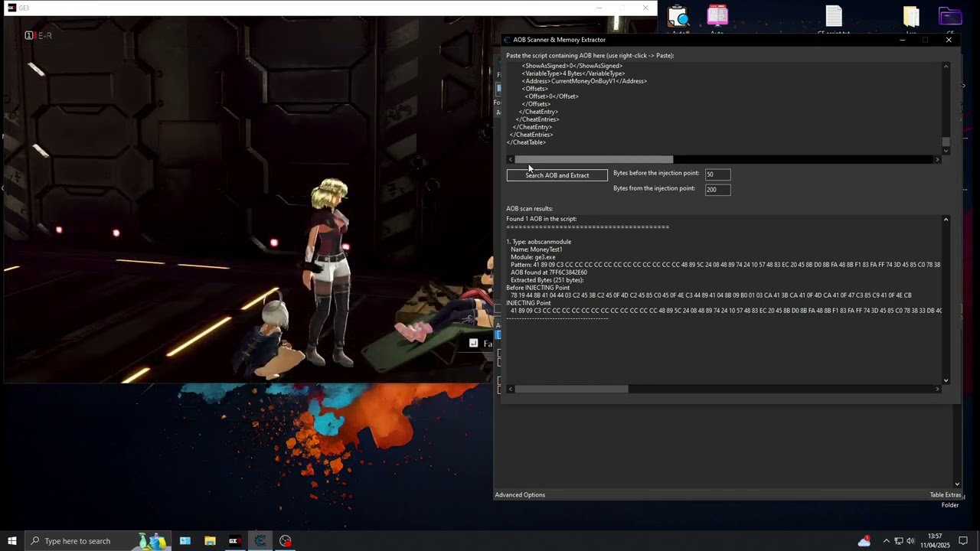Open Advanced Options in Cheat Engine
980x551 pixels.
click(520, 494)
